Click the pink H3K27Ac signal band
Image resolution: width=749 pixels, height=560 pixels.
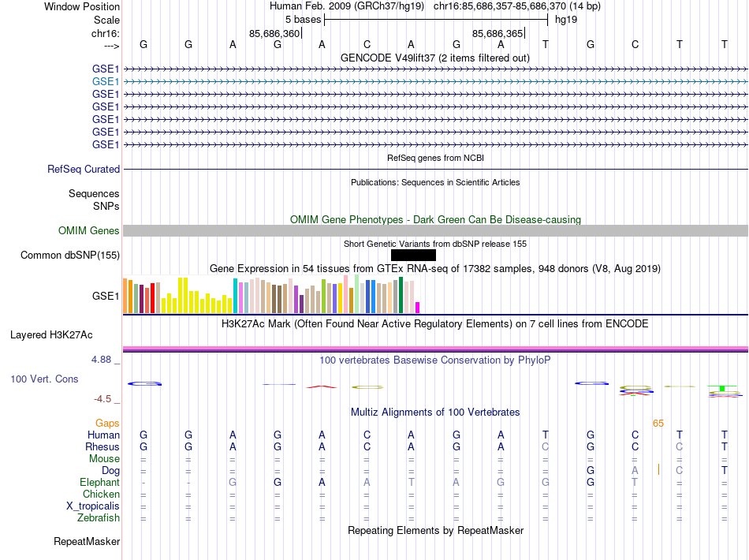[x=435, y=349]
